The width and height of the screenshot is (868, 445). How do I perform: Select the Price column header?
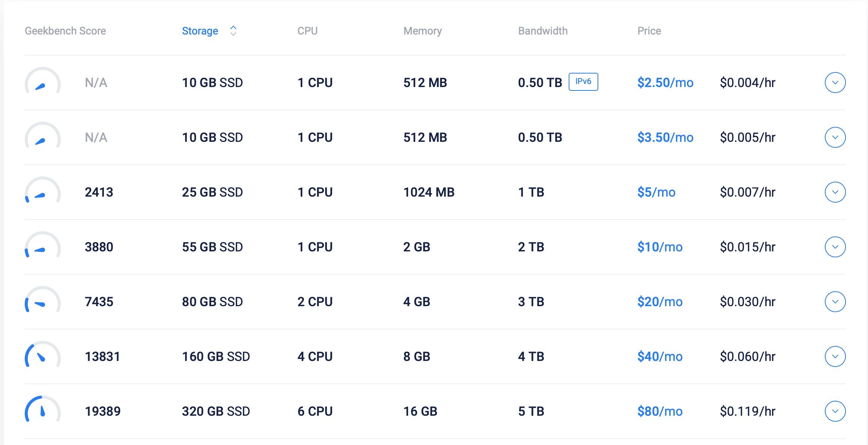(x=649, y=31)
